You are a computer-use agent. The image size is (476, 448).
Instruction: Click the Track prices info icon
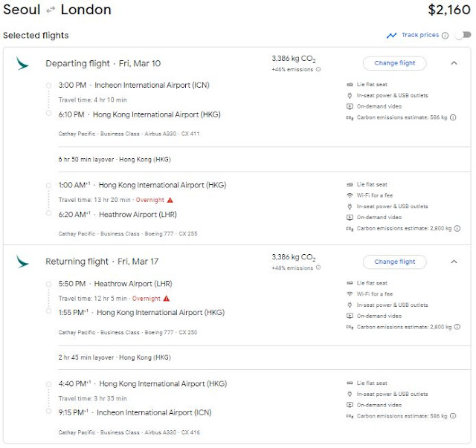click(445, 35)
